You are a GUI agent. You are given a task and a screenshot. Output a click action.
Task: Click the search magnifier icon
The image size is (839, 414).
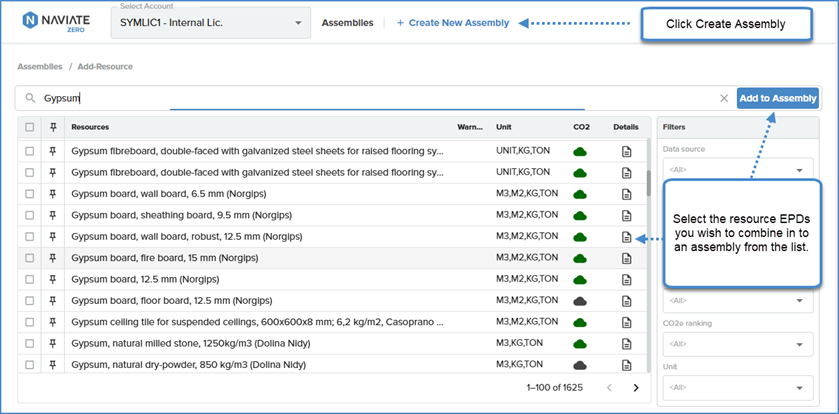tap(30, 98)
